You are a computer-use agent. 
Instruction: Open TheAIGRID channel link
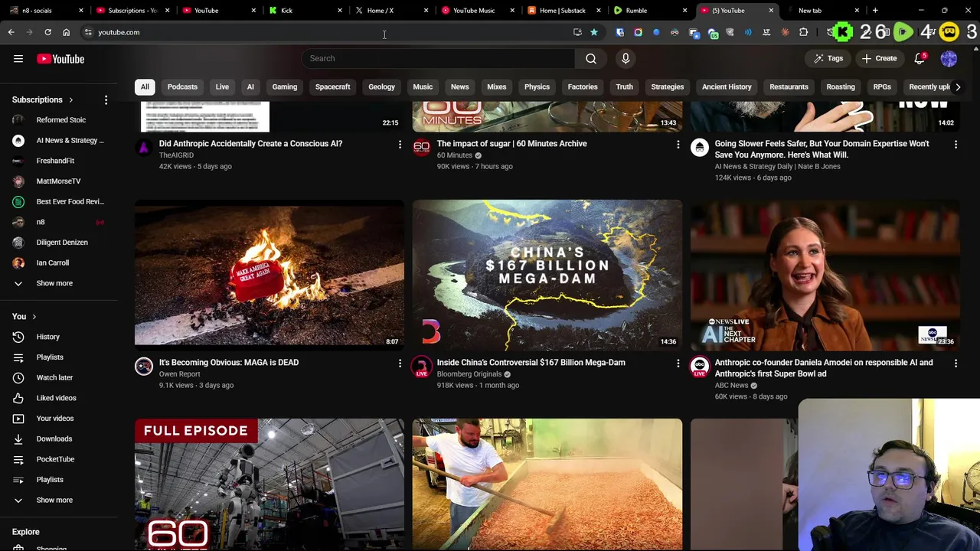(x=176, y=155)
